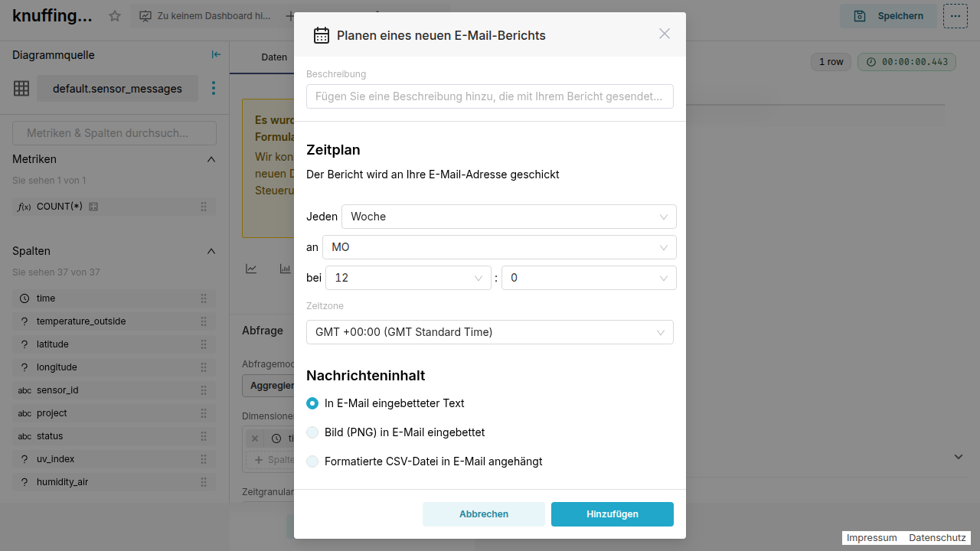The image size is (980, 551).
Task: Open the Woche frequency dropdown
Action: pos(508,217)
